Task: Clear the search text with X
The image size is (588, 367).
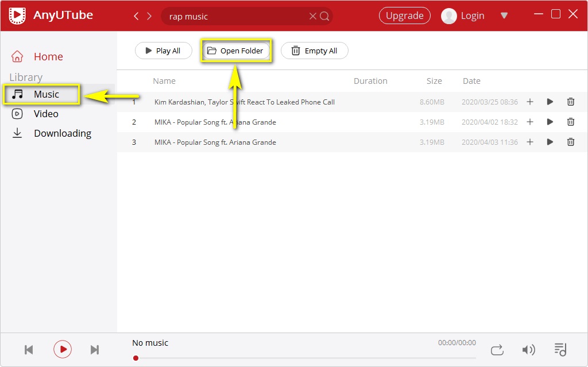Action: point(312,16)
